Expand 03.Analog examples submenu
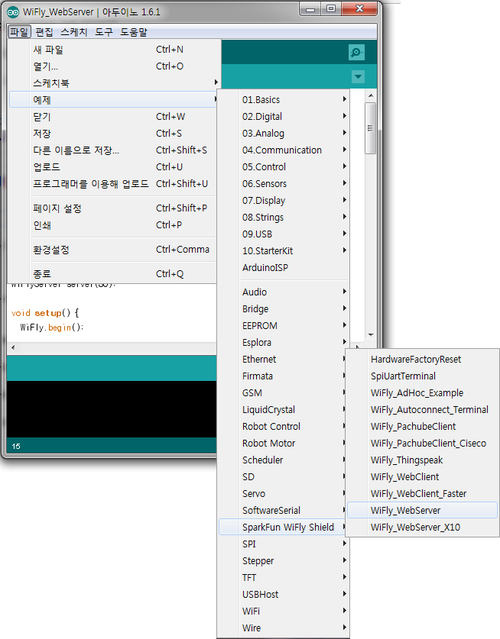The width and height of the screenshot is (500, 639). [x=284, y=133]
